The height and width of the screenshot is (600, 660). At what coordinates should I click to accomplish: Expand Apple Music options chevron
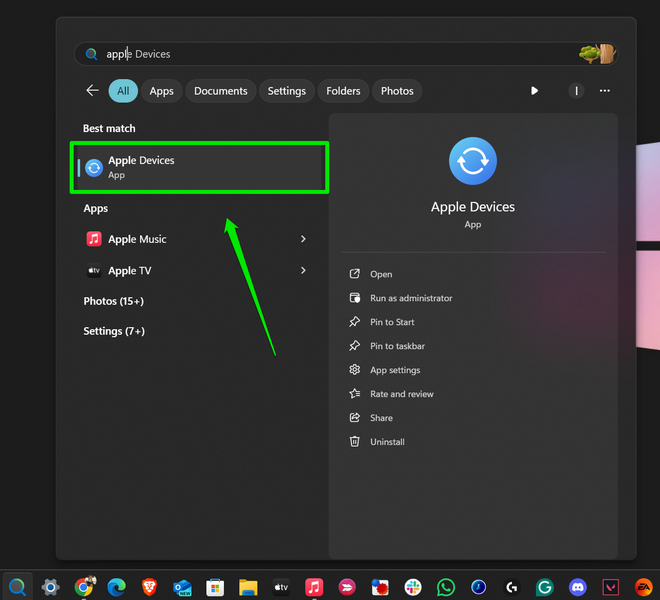click(303, 239)
